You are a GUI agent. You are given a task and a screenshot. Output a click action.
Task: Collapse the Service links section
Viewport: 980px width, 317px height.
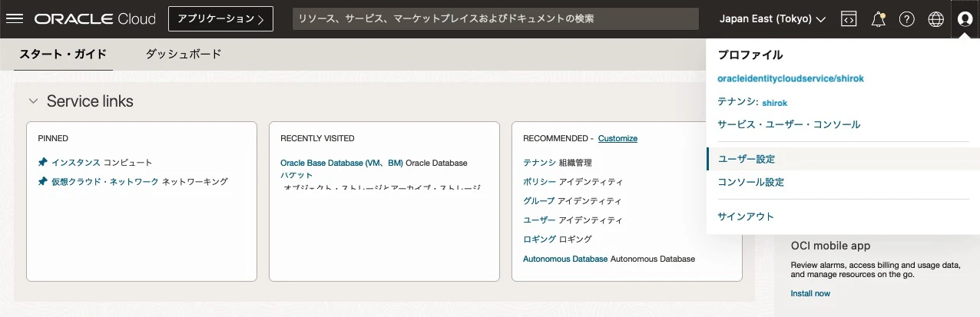click(33, 101)
